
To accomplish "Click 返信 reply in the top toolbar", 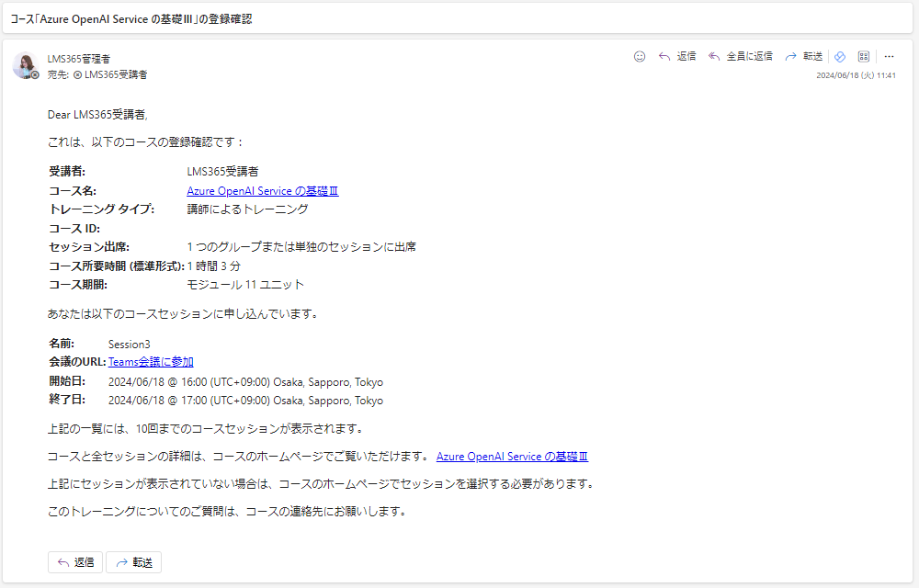I will point(677,56).
